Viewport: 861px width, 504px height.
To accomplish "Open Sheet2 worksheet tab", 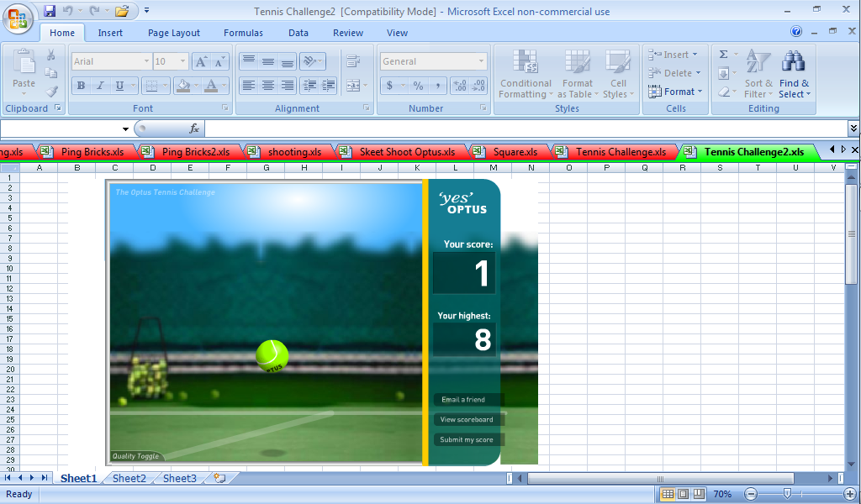I will pos(129,478).
